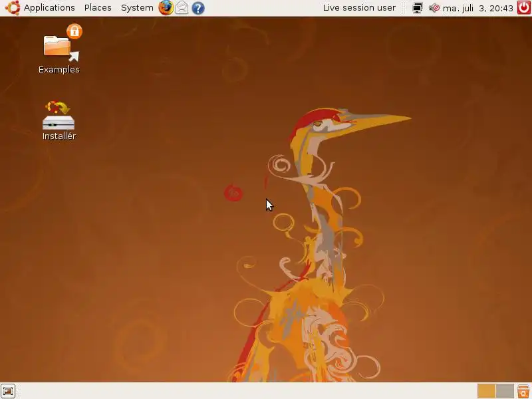
Task: Launch Firefox from the top panel
Action: pyautogui.click(x=166, y=8)
